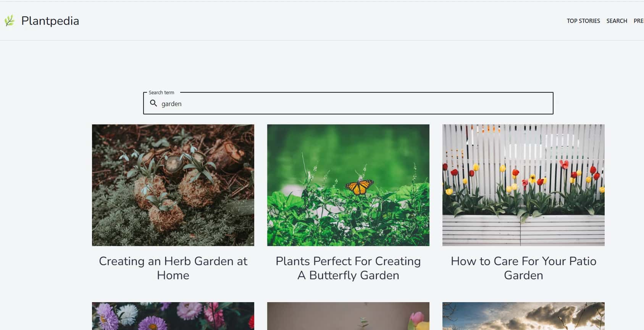This screenshot has width=644, height=330.
Task: Select the pink tulip bud thumbnail
Action: click(348, 316)
